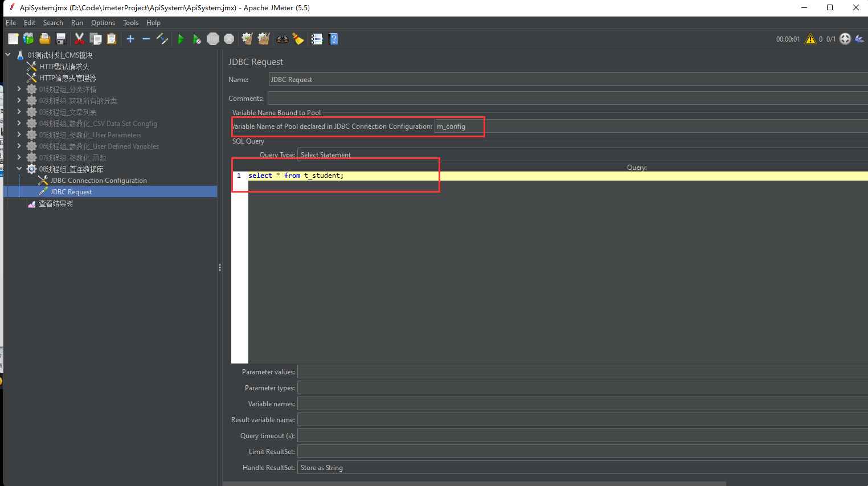Viewport: 868px width, 486px height.
Task: Select HTTP信息头管理器 in the tree
Action: pyautogui.click(x=67, y=78)
